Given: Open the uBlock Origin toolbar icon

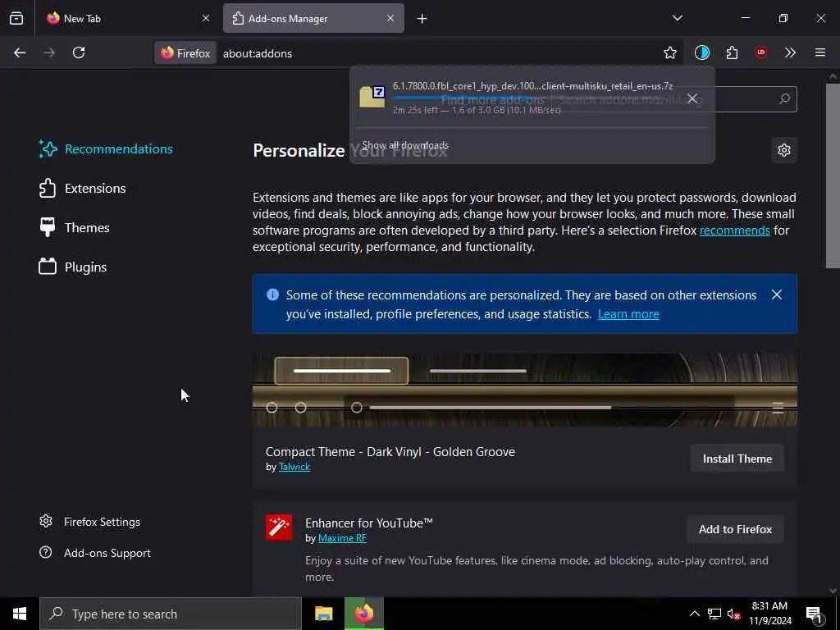Looking at the screenshot, I should (x=760, y=52).
